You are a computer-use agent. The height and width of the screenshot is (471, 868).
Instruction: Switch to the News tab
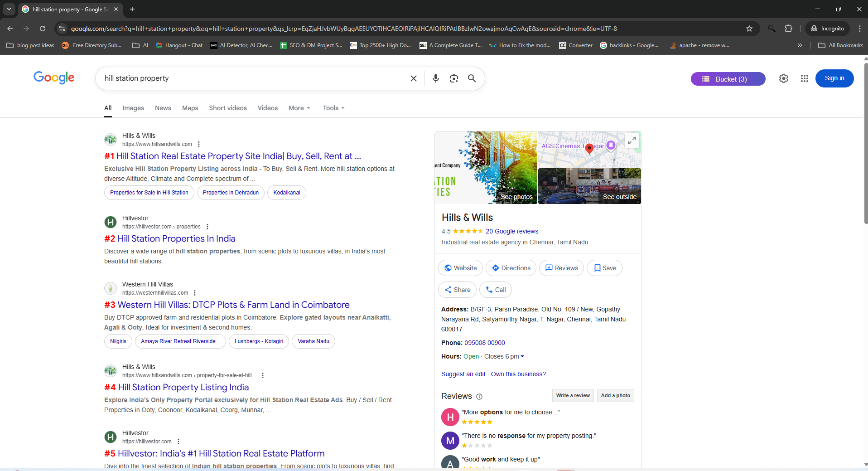163,108
